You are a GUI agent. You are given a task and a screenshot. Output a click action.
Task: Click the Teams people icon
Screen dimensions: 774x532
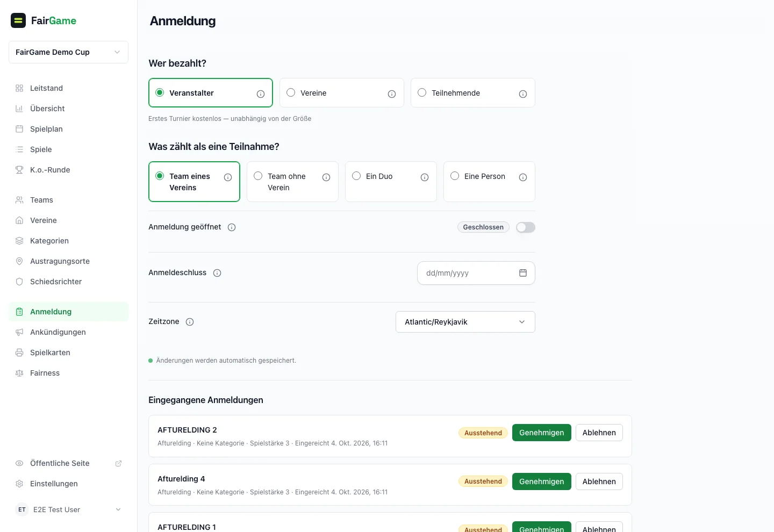(19, 200)
